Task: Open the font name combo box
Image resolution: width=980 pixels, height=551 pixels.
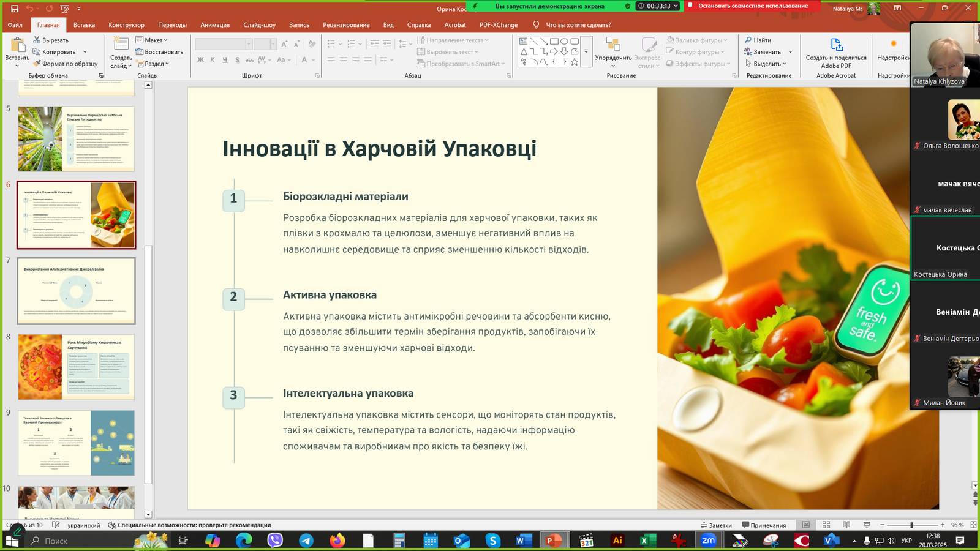Action: point(224,44)
